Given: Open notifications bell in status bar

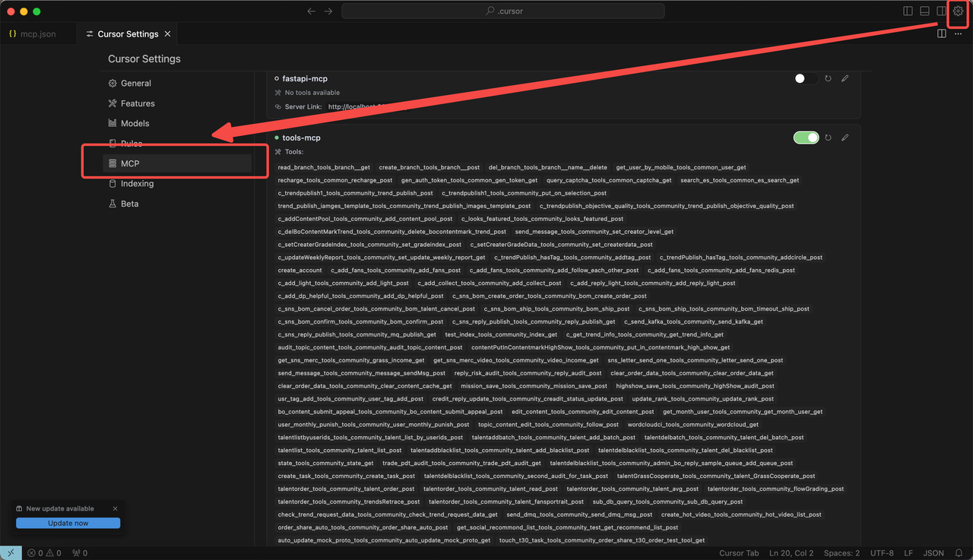Looking at the screenshot, I should click(960, 553).
